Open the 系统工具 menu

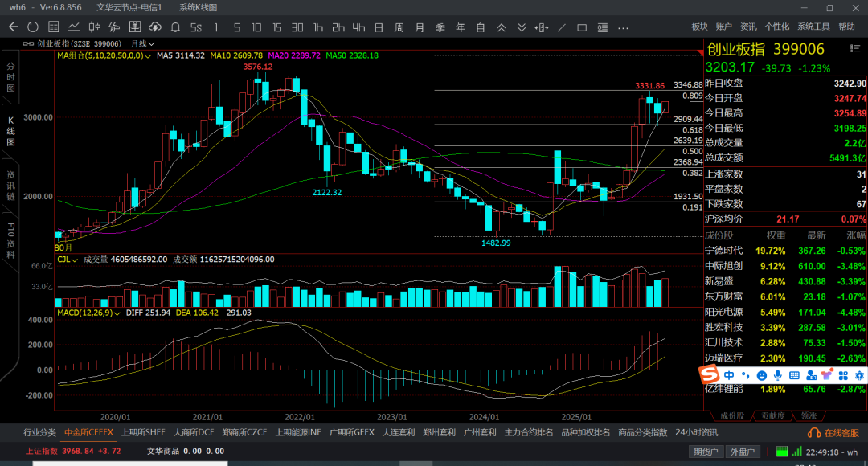(813, 27)
